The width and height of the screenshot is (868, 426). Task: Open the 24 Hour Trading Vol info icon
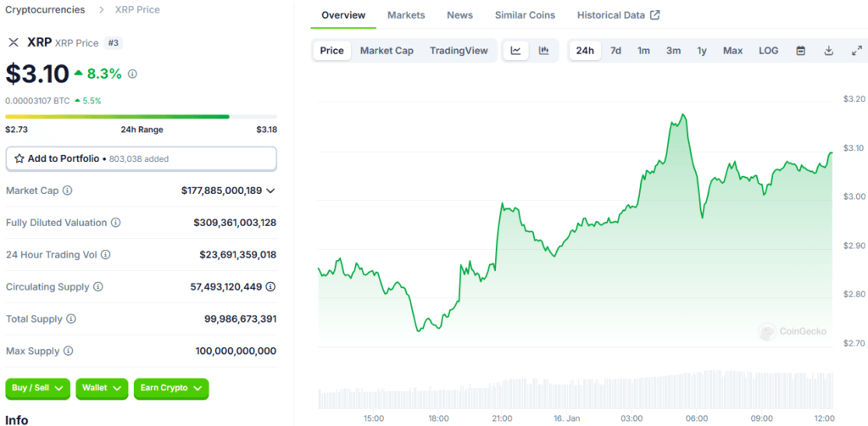pos(106,254)
